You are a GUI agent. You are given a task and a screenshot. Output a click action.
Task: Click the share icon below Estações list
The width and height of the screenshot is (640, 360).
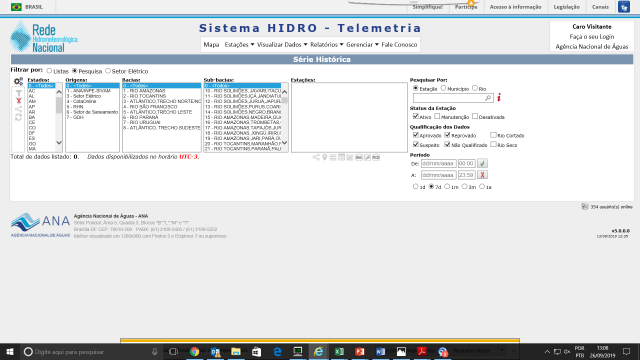pos(316,158)
